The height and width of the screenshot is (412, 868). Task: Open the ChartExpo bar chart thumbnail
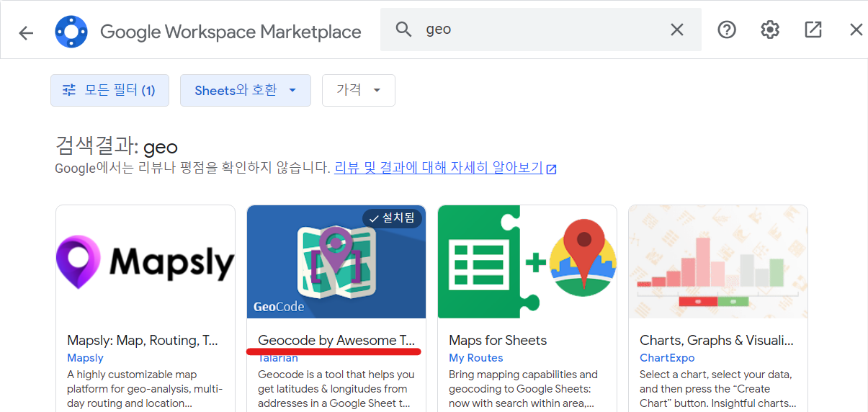pos(718,262)
